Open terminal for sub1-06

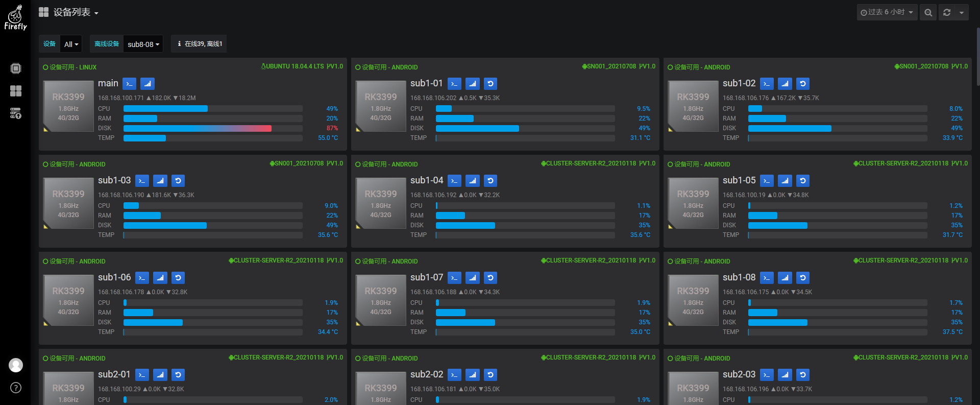click(x=142, y=278)
